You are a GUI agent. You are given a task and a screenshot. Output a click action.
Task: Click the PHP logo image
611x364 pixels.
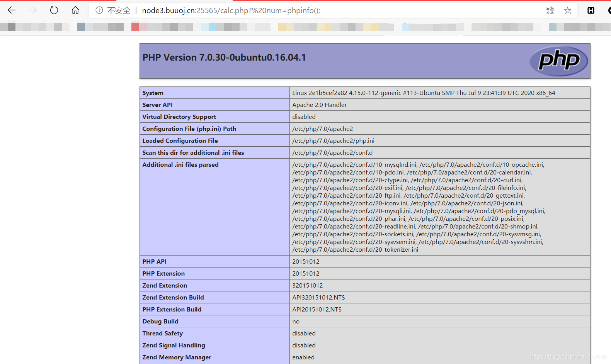point(558,61)
